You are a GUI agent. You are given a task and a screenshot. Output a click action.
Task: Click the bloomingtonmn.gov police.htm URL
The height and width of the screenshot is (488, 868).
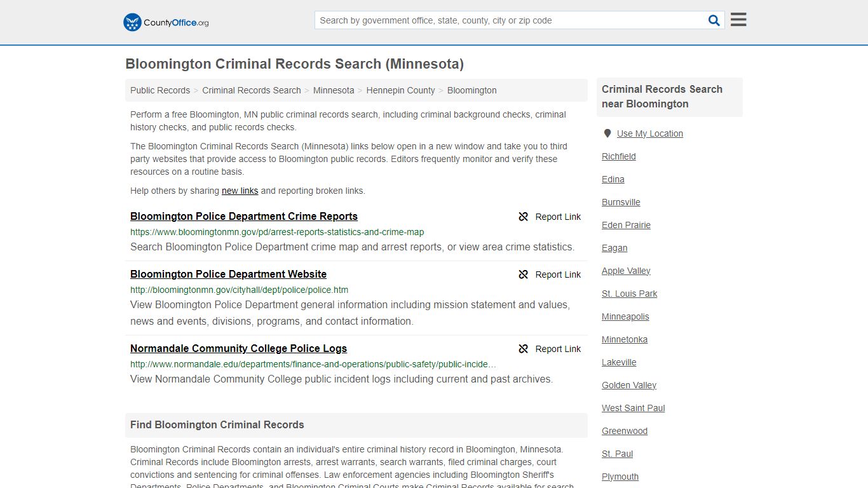click(x=239, y=290)
